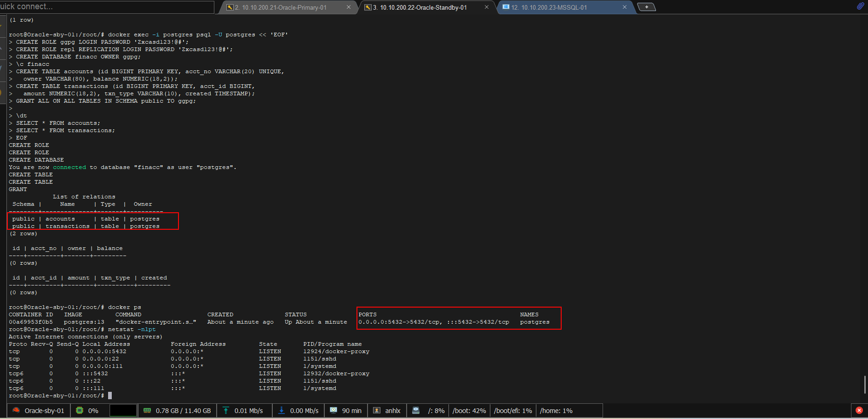Click the '/boot: 42%' disk usage entry
The image size is (868, 419).
coord(469,411)
